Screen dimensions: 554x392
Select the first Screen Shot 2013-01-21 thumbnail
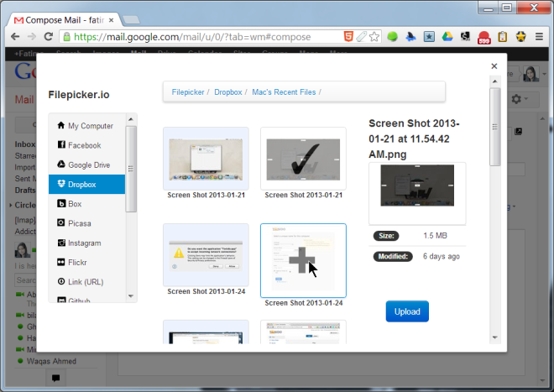tap(206, 159)
